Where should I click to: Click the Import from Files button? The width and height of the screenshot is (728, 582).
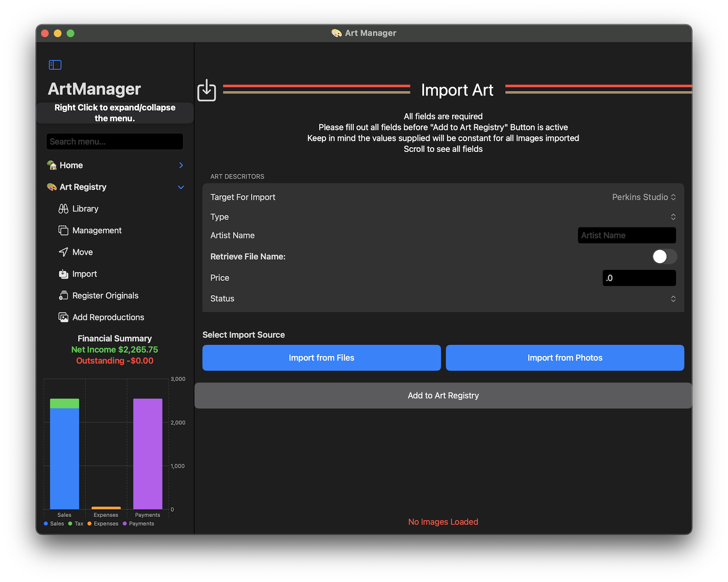pyautogui.click(x=321, y=358)
